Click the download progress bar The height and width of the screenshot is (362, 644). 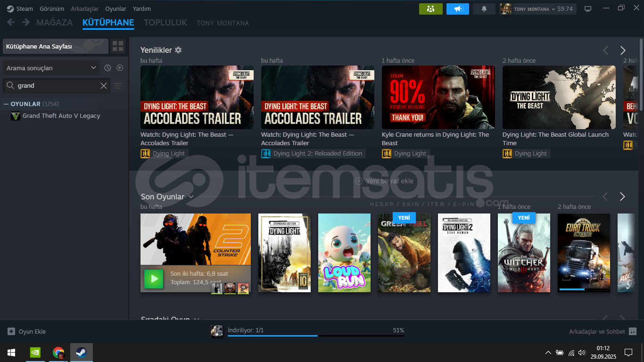coord(316,336)
